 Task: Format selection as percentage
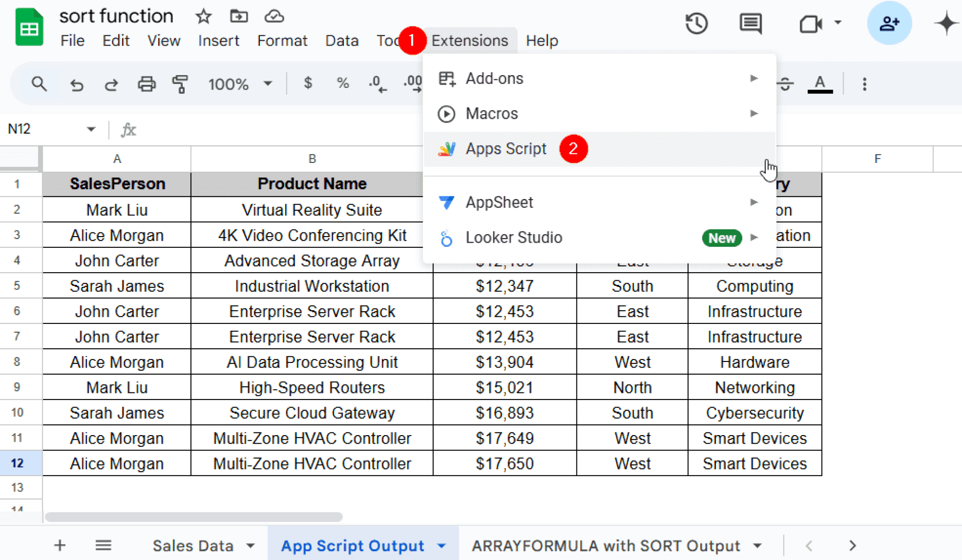click(342, 84)
